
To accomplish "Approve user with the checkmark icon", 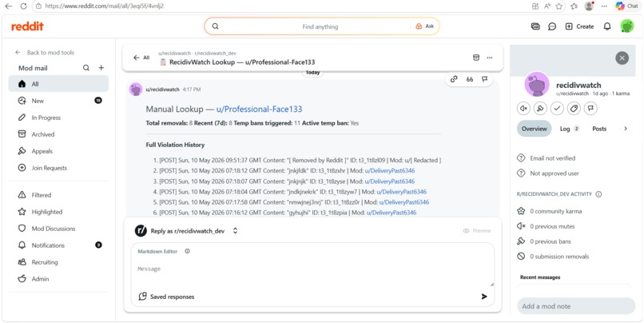I will 557,109.
